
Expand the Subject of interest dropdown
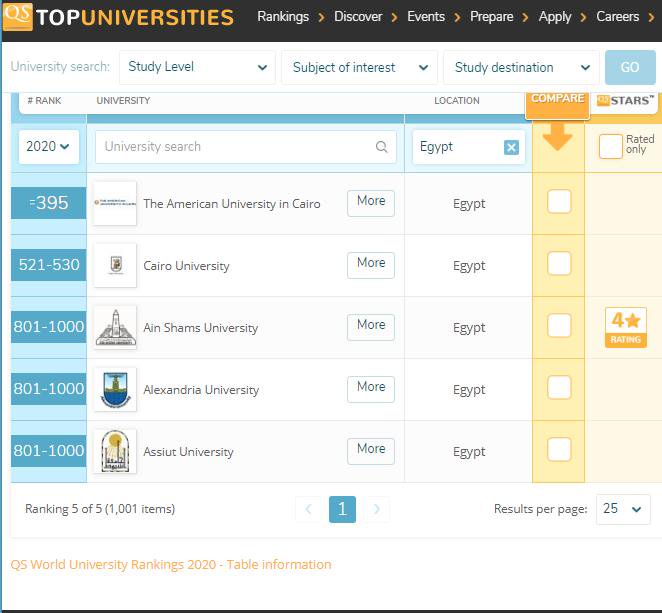[359, 68]
